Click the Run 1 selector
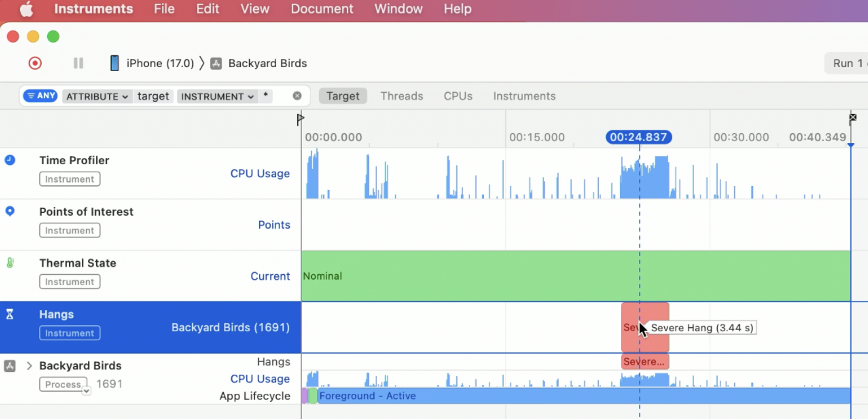Screen dimensions: 868x419 click(x=846, y=63)
